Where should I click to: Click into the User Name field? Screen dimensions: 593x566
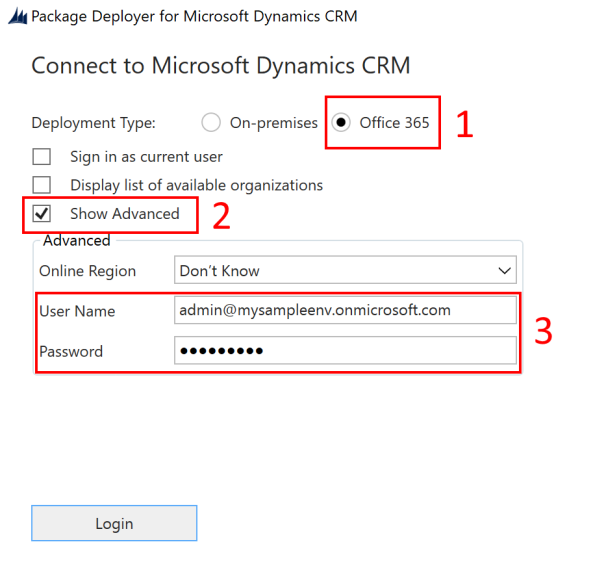345,310
